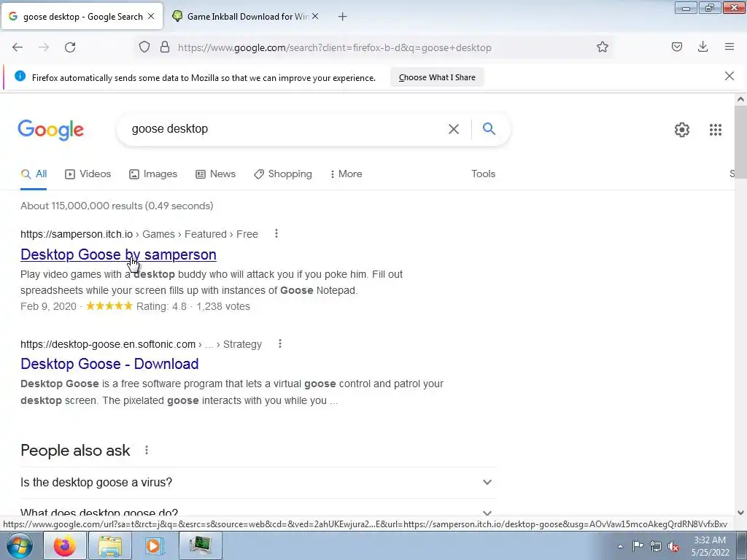
Task: Open the Save to Pocket icon
Action: pos(676,47)
